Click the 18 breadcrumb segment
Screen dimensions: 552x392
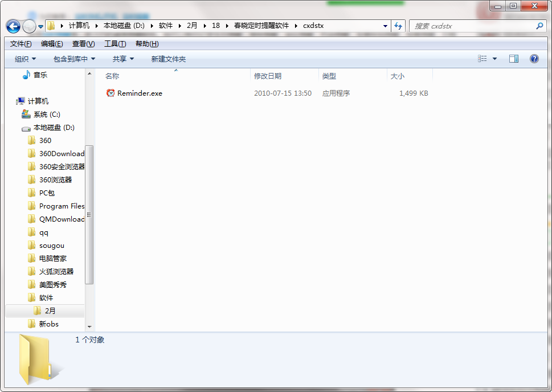coord(216,26)
